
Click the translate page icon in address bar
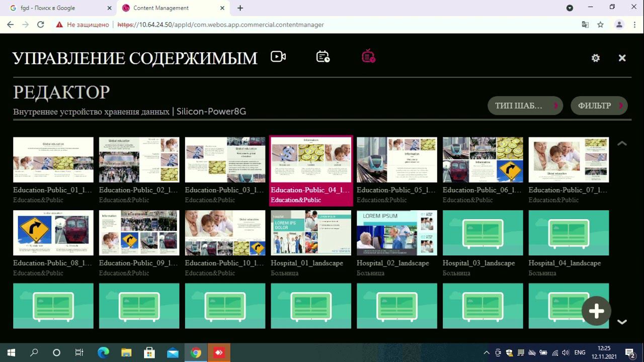pos(585,25)
